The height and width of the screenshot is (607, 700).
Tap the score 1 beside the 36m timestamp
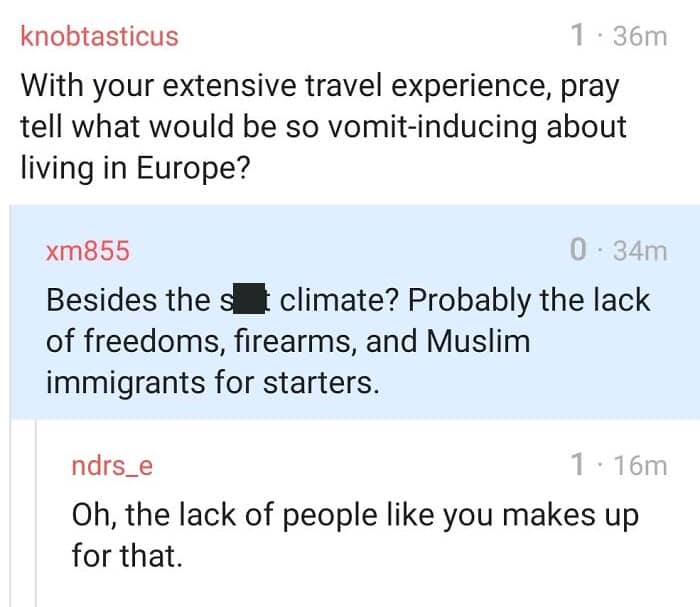[x=577, y=37]
